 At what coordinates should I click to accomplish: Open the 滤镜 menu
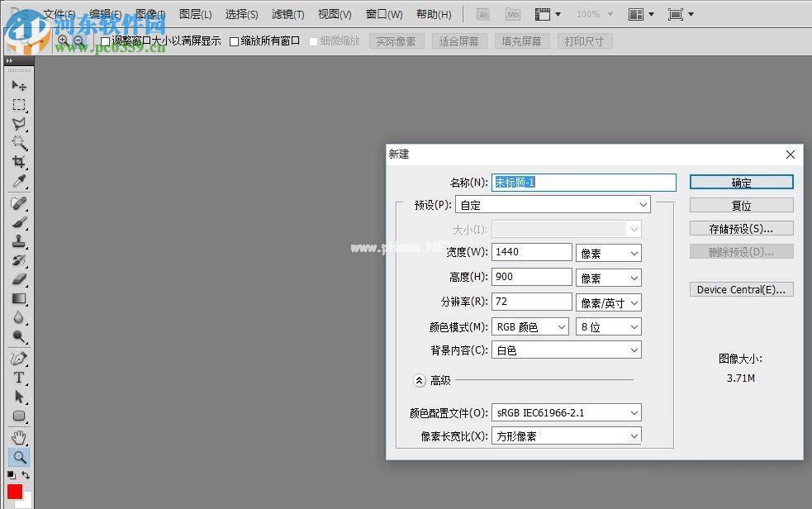pos(287,14)
